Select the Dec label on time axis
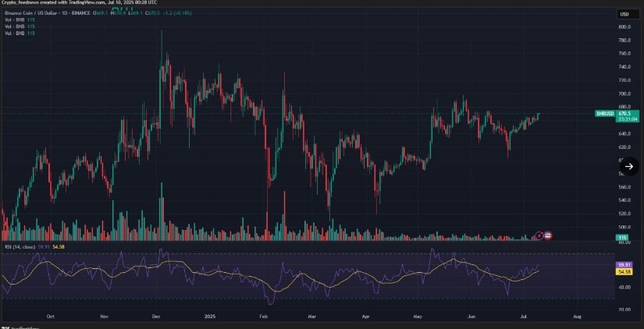This screenshot has height=329, width=644. (155, 317)
